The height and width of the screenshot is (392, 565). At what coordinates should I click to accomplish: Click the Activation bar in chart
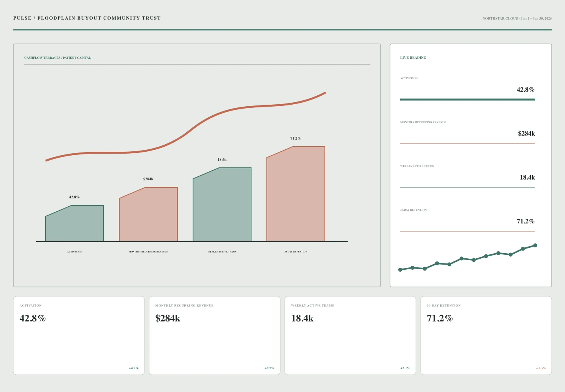point(75,223)
